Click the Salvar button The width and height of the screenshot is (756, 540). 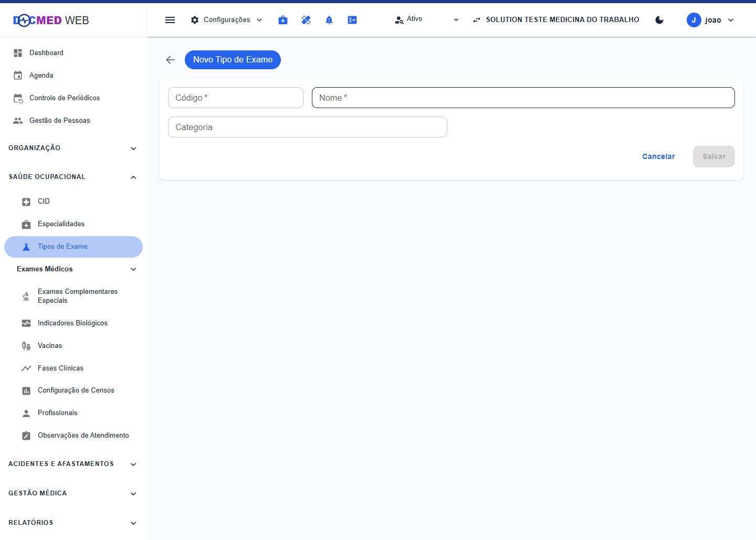click(714, 156)
